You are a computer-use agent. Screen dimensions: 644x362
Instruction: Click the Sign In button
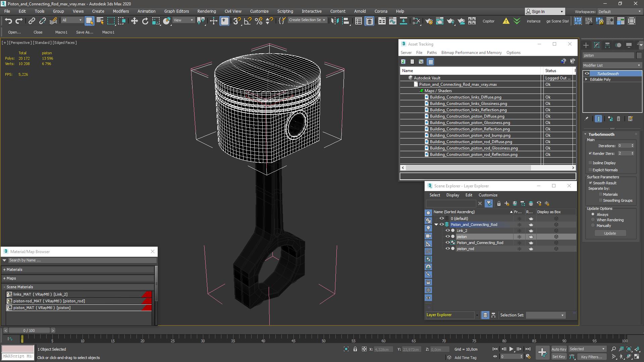(x=545, y=12)
